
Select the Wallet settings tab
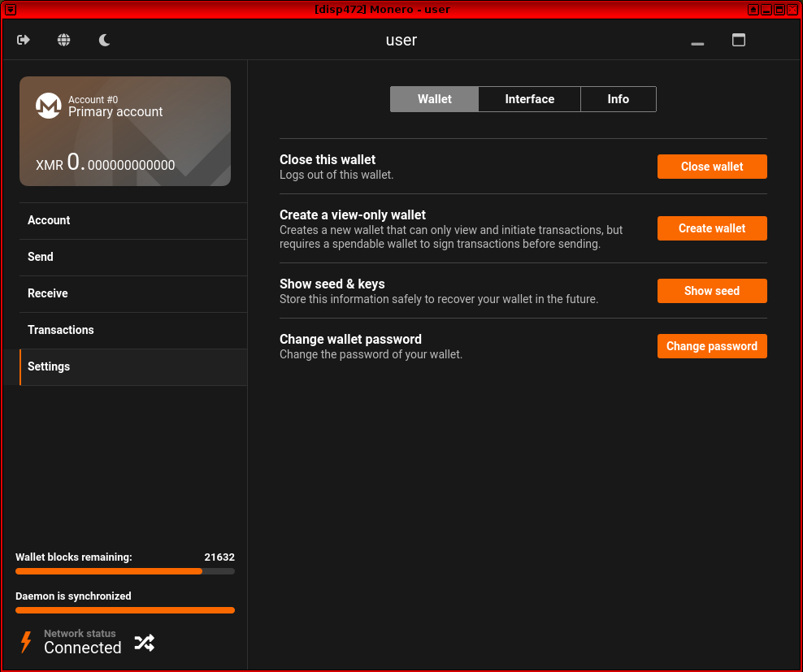(x=434, y=99)
